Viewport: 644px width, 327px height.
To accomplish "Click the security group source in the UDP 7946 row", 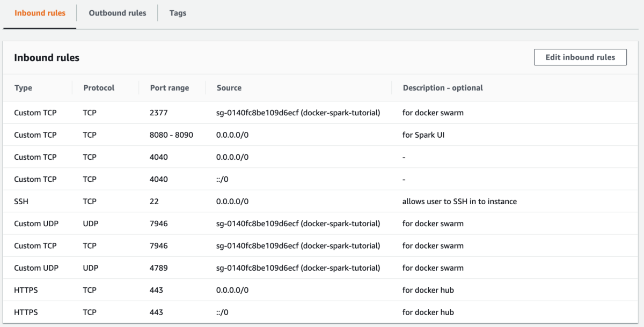I will [x=298, y=224].
